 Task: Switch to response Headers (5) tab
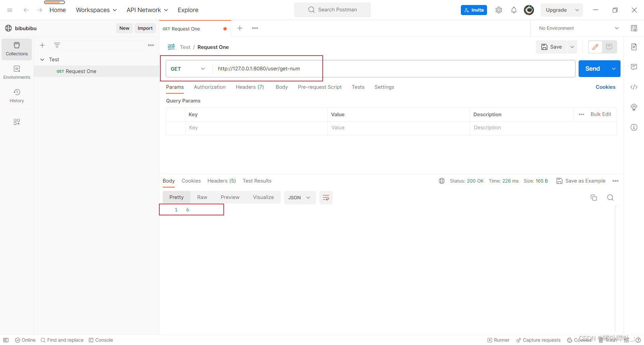coord(221,181)
